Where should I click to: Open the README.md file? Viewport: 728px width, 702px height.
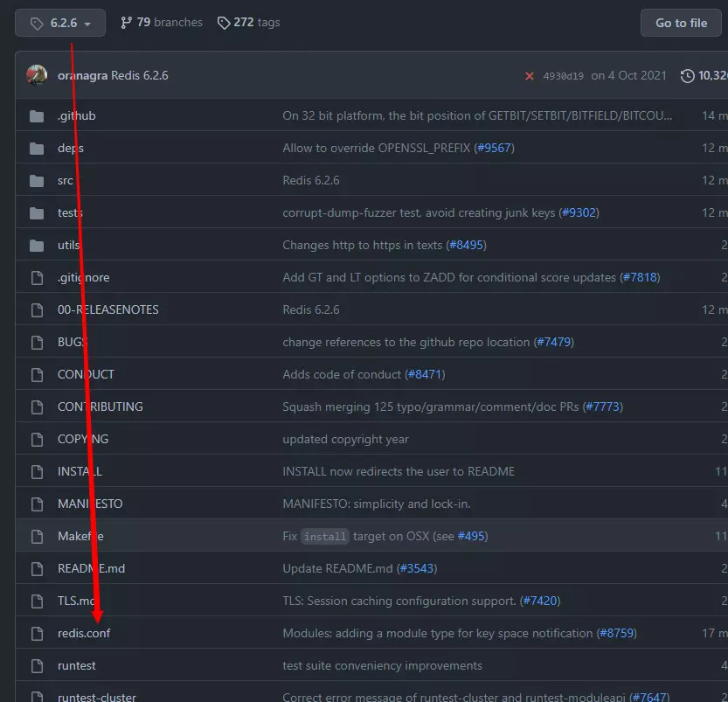pos(91,568)
